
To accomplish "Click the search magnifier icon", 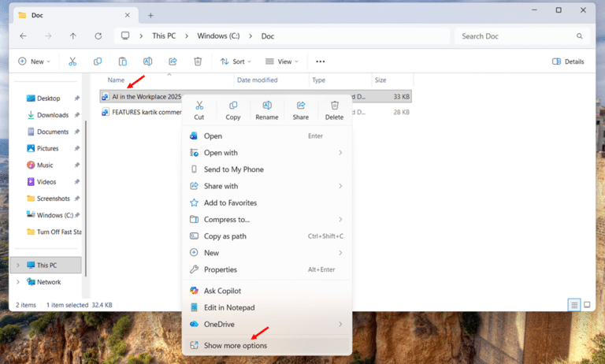I will pos(580,36).
